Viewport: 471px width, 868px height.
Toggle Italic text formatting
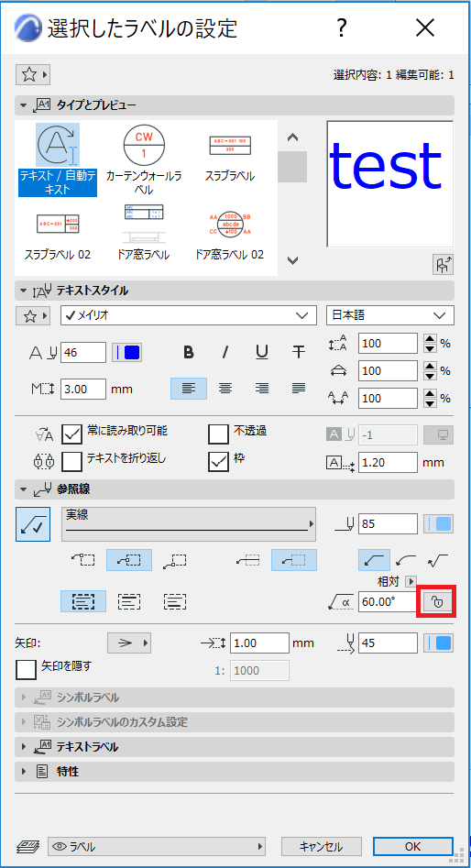tap(225, 352)
